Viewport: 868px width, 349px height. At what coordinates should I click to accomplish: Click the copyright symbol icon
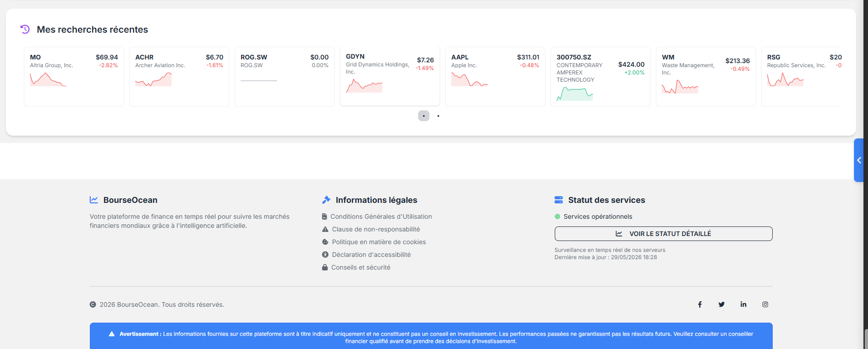pyautogui.click(x=93, y=305)
